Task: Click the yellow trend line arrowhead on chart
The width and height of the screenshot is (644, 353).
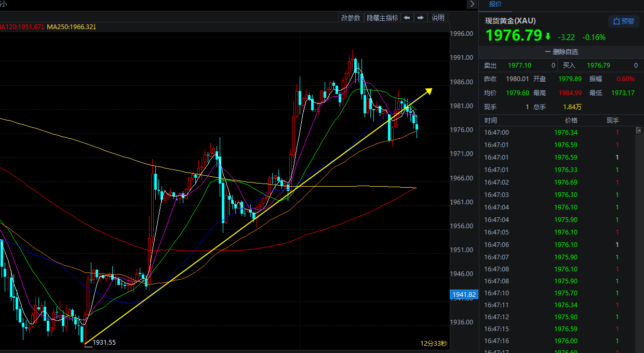Action: (428, 91)
